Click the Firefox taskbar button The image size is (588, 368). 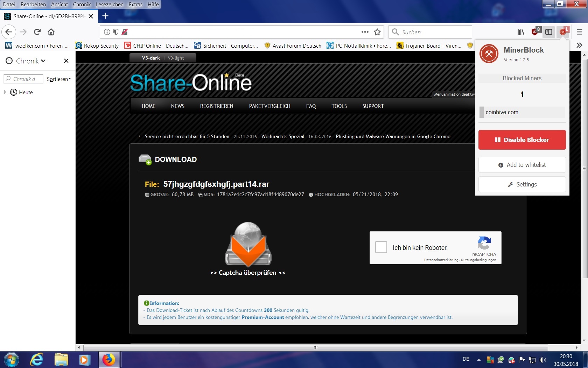109,360
